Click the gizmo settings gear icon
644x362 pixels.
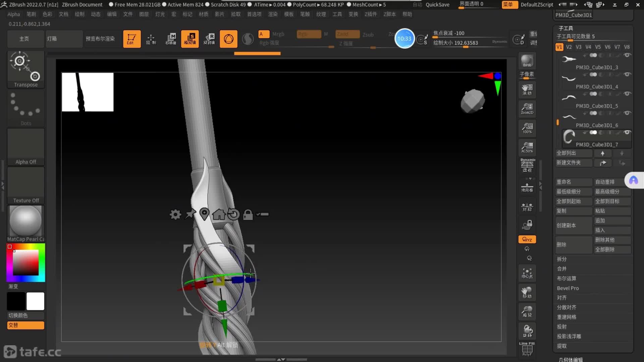(x=175, y=214)
